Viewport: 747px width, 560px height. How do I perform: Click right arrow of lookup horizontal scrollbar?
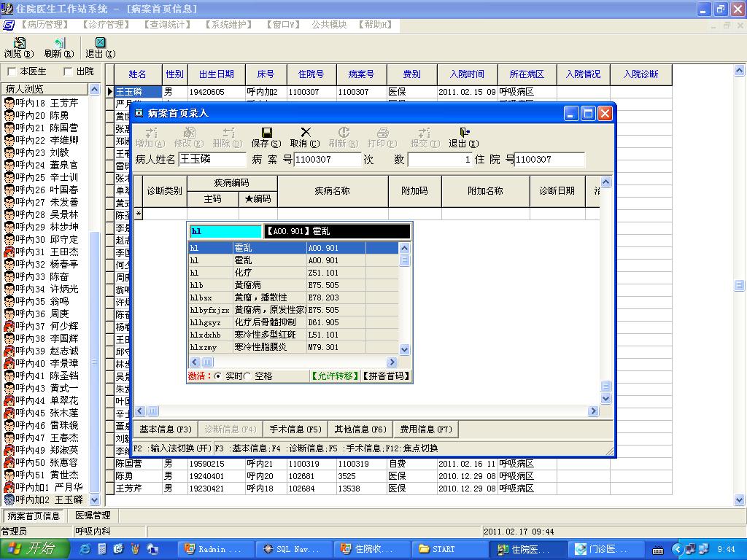(392, 362)
